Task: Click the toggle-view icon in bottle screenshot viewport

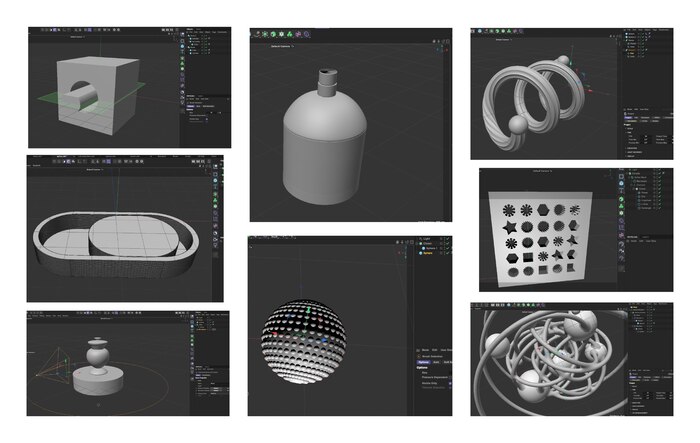Action: tap(447, 41)
